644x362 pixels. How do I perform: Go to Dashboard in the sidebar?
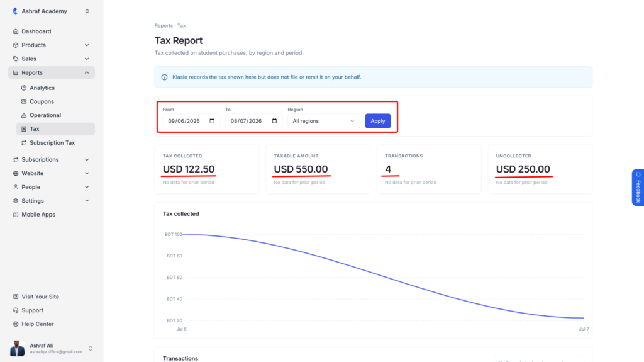tap(52, 31)
